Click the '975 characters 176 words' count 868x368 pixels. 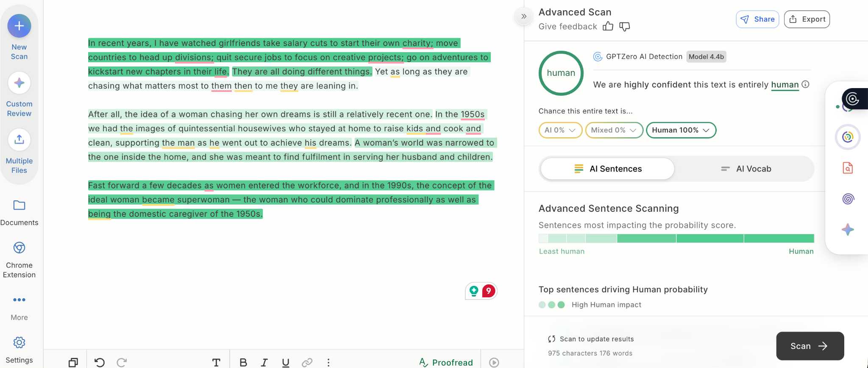(x=590, y=353)
